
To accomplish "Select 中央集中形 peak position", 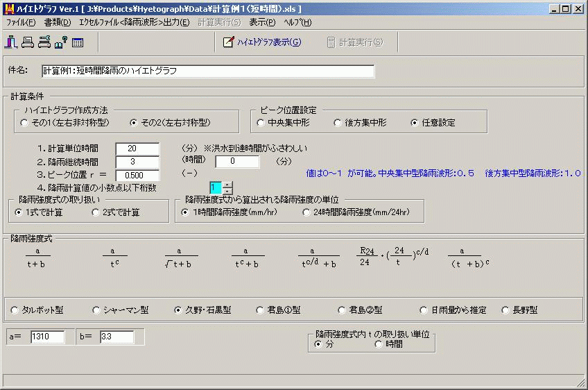I will pyautogui.click(x=284, y=123).
